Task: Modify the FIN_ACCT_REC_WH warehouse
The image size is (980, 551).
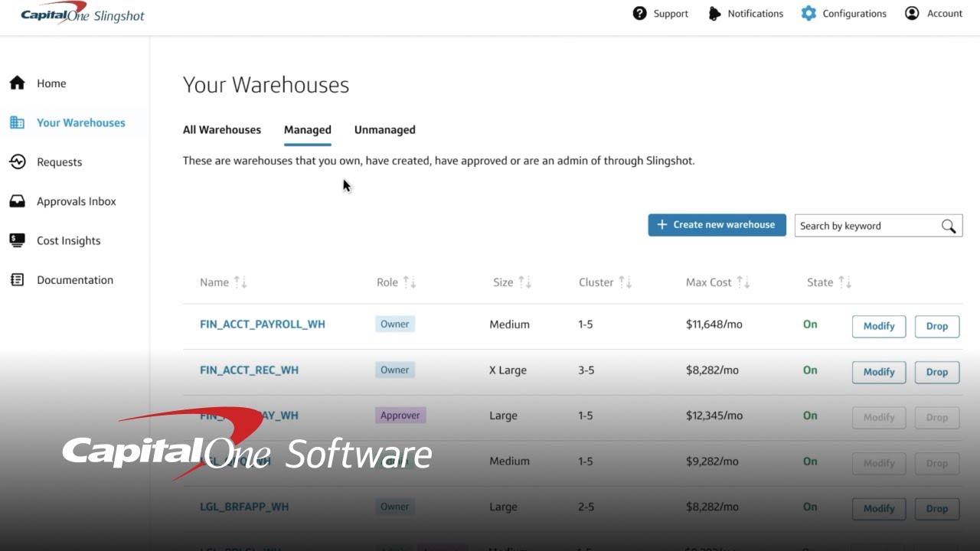Action: pos(879,372)
